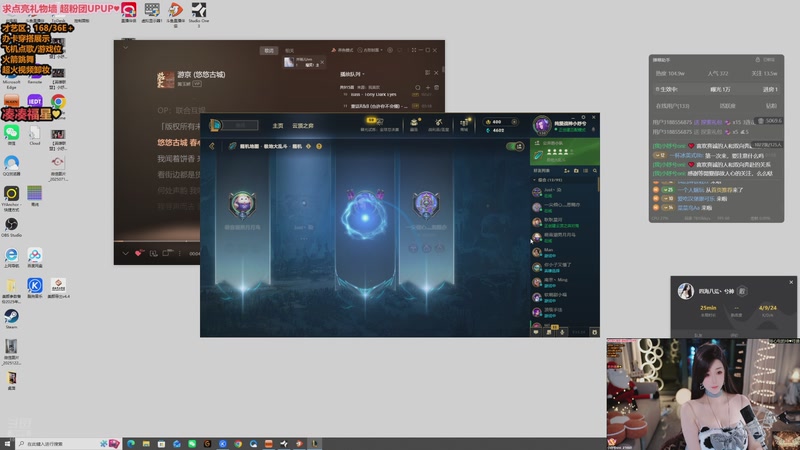Image resolution: width=800 pixels, height=450 pixels.
Task: Click the bug report icon at friends panel bottom
Action: pos(594,332)
